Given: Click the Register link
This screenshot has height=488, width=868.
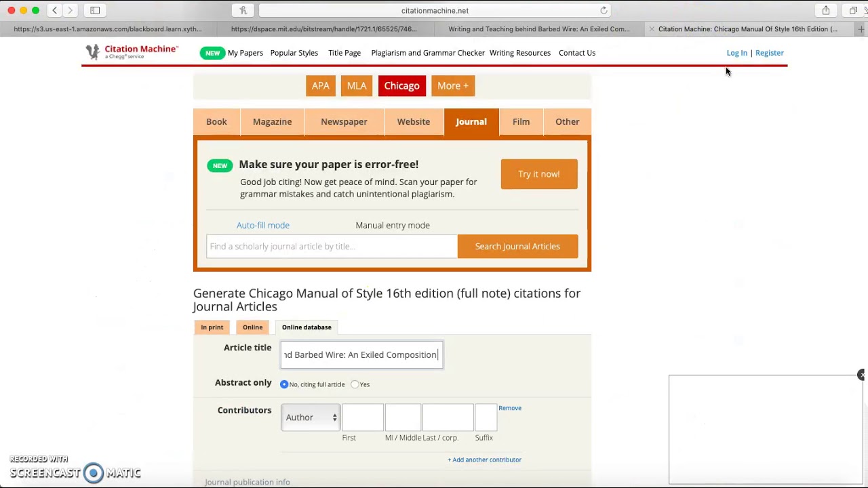Looking at the screenshot, I should point(770,53).
